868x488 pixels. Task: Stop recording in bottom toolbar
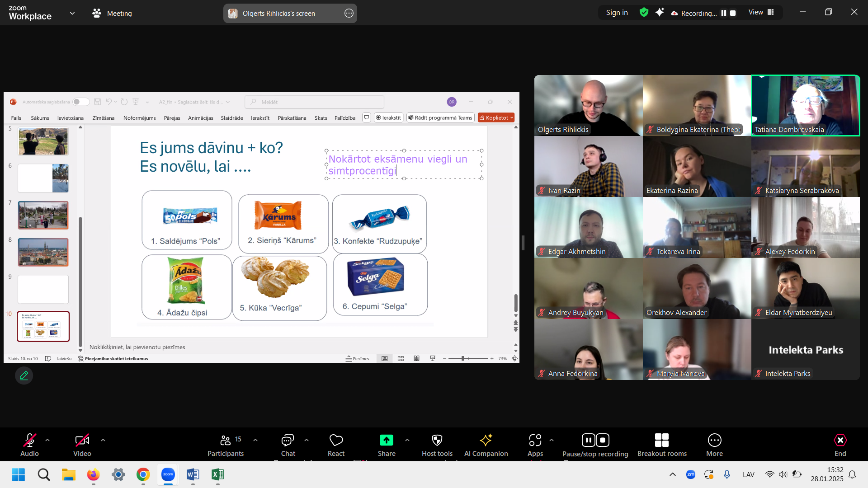603,440
